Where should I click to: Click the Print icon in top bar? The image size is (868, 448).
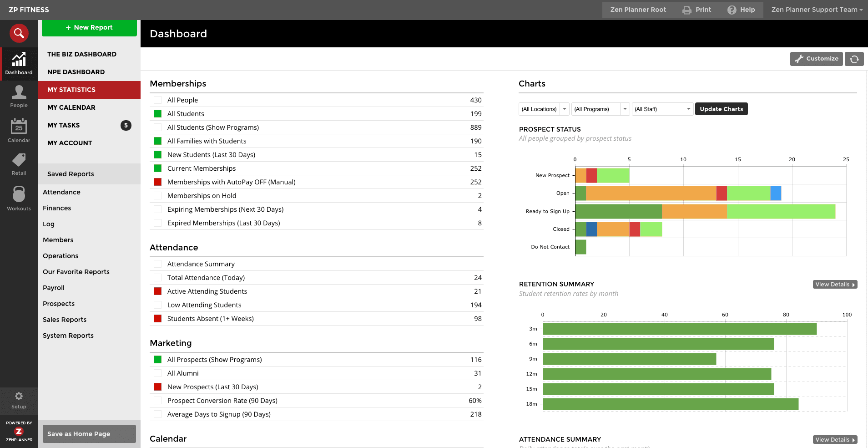[x=687, y=10]
